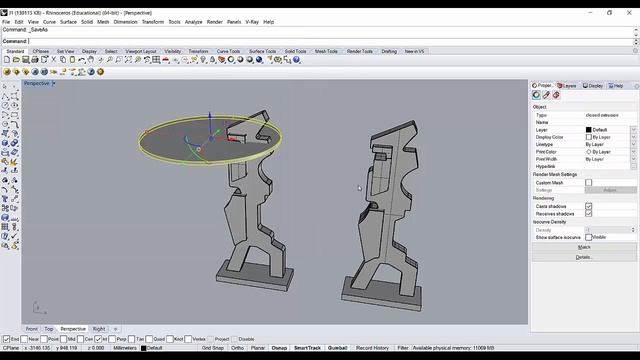Open the Print Width dropdown arrow

click(x=633, y=159)
